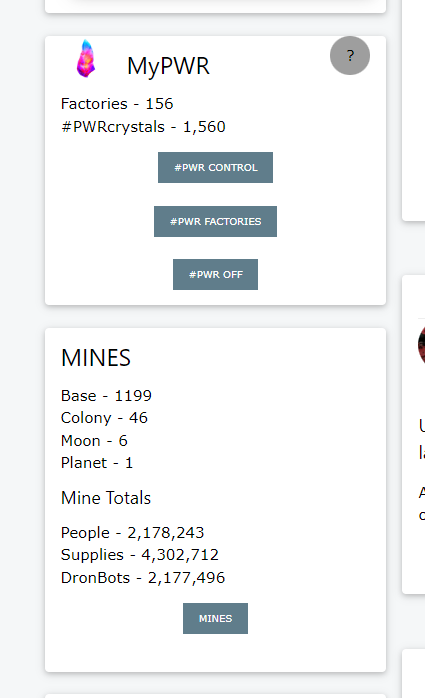Select the Colony - 46 entry
This screenshot has width=425, height=698.
[x=104, y=418]
